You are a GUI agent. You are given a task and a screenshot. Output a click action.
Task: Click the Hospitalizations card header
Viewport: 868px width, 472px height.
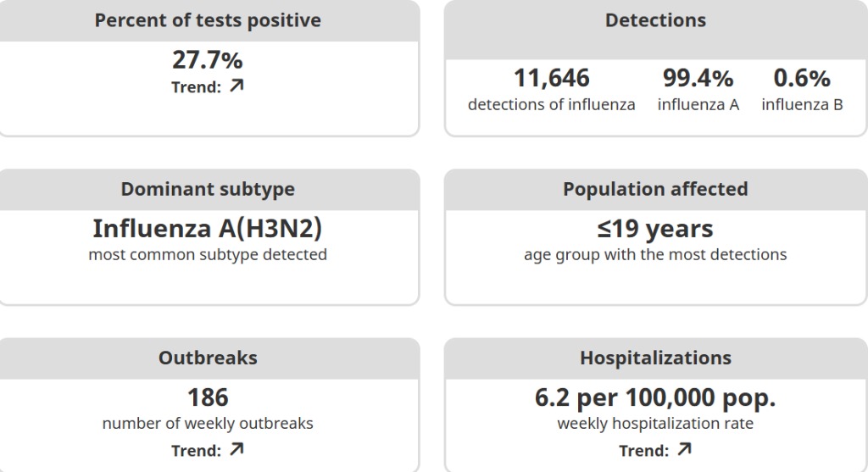[x=655, y=358]
